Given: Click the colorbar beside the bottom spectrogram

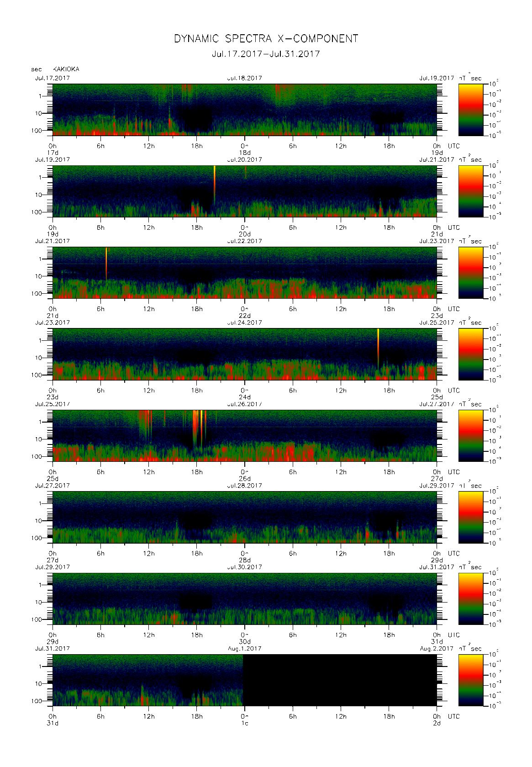Looking at the screenshot, I should point(470,680).
